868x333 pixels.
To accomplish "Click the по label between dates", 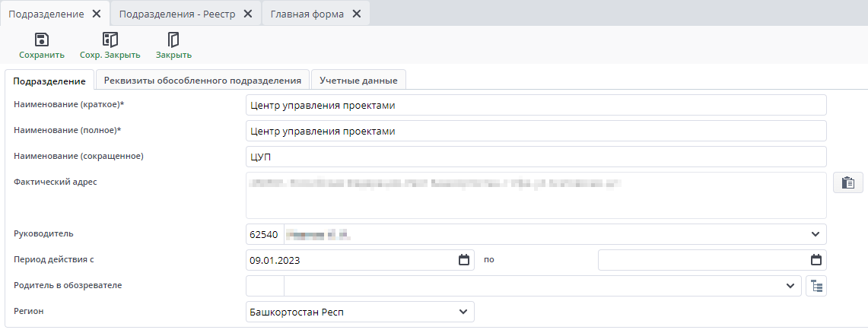I will pyautogui.click(x=489, y=259).
